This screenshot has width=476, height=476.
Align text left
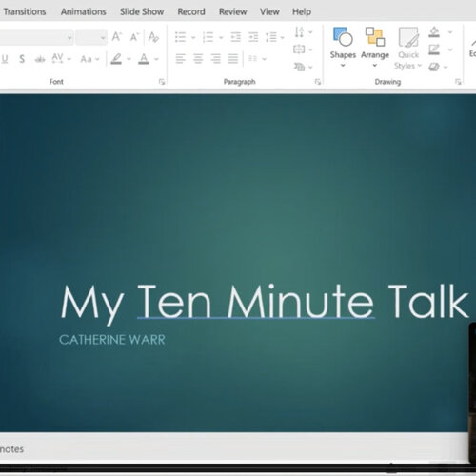pyautogui.click(x=180, y=59)
